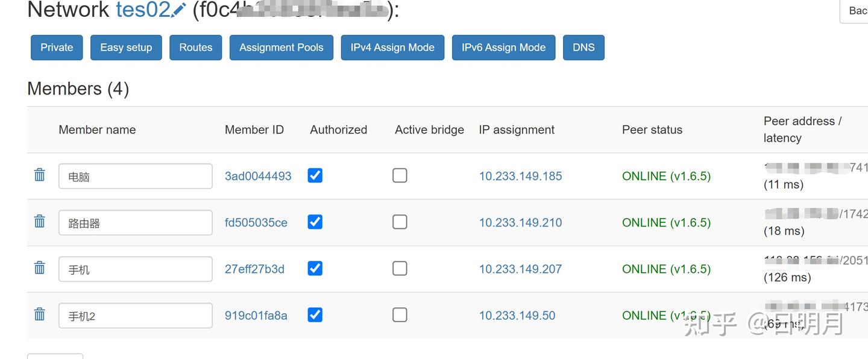The image size is (868, 359).
Task: Open Assignment Pools
Action: pos(281,48)
